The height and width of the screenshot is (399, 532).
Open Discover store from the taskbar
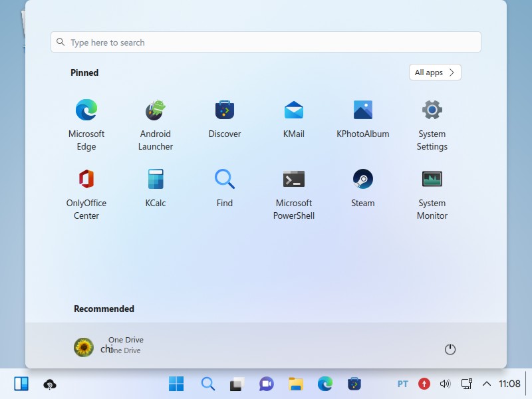(x=354, y=384)
